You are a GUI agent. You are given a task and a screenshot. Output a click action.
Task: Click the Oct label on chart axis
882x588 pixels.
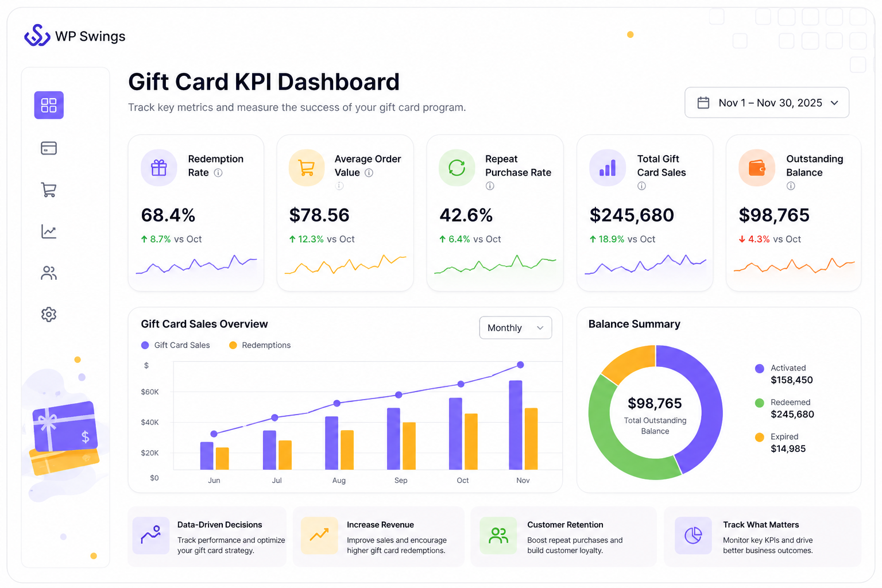click(463, 481)
